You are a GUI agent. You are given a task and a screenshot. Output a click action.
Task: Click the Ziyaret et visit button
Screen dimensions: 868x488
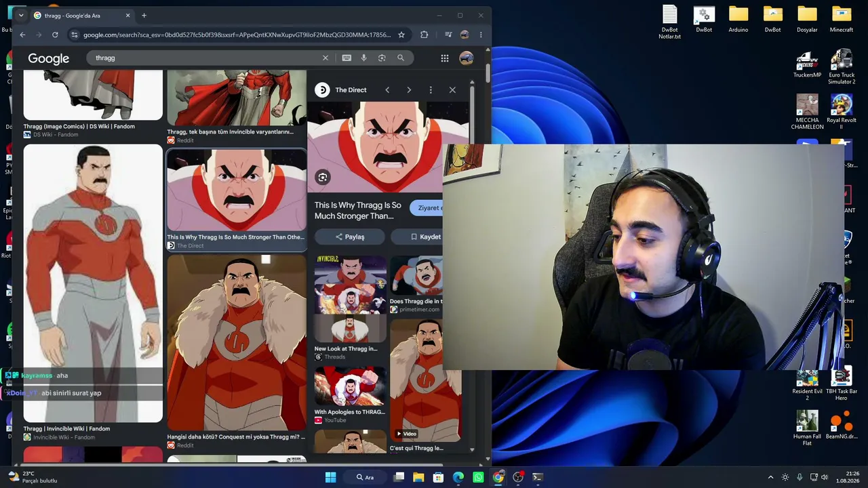(427, 208)
